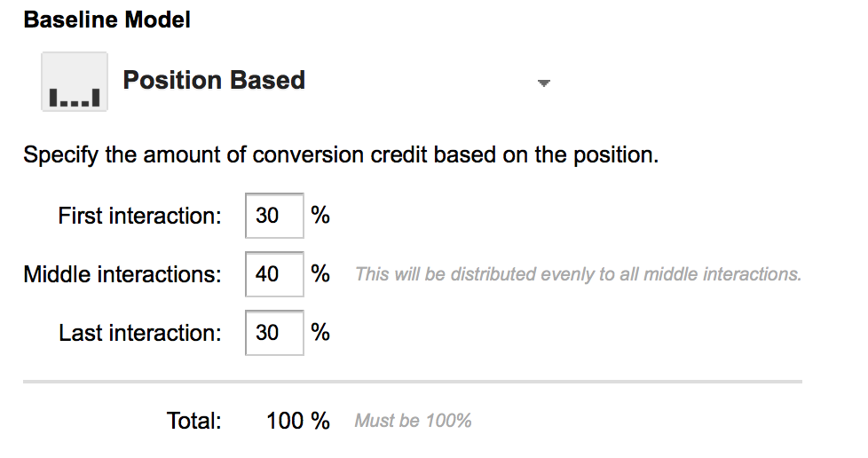Click the 100 % total value
868x458 pixels.
coord(298,421)
